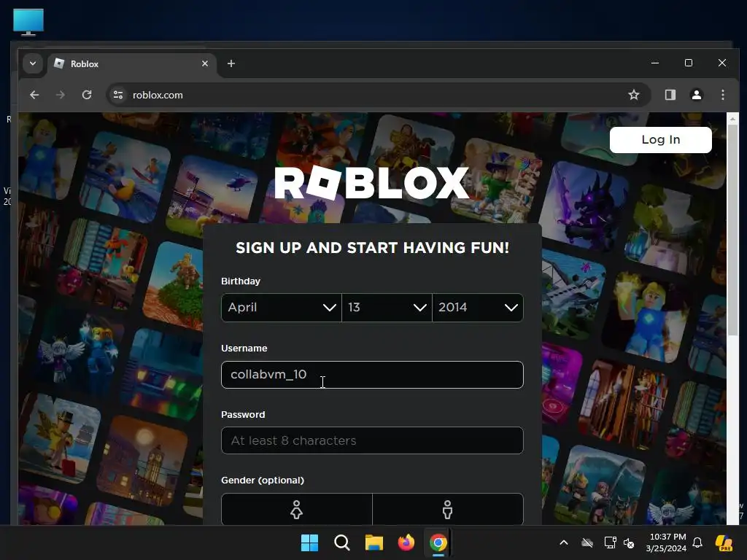
Task: Select the Roblox browser tab
Action: click(131, 64)
